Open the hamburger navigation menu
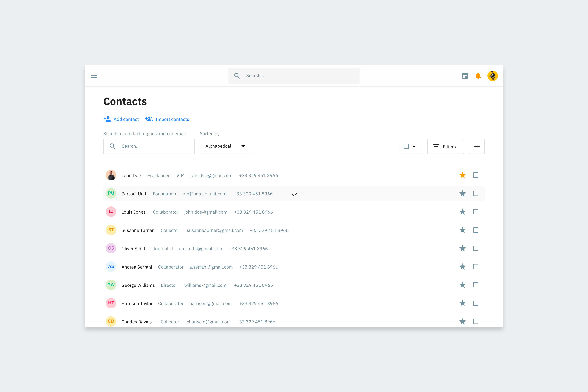The width and height of the screenshot is (588, 392). (94, 76)
